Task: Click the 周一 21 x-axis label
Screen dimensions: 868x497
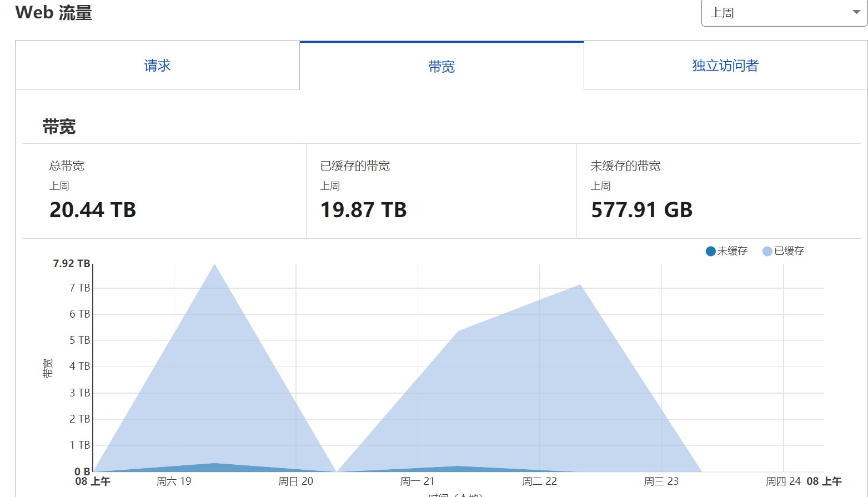Action: click(x=417, y=481)
